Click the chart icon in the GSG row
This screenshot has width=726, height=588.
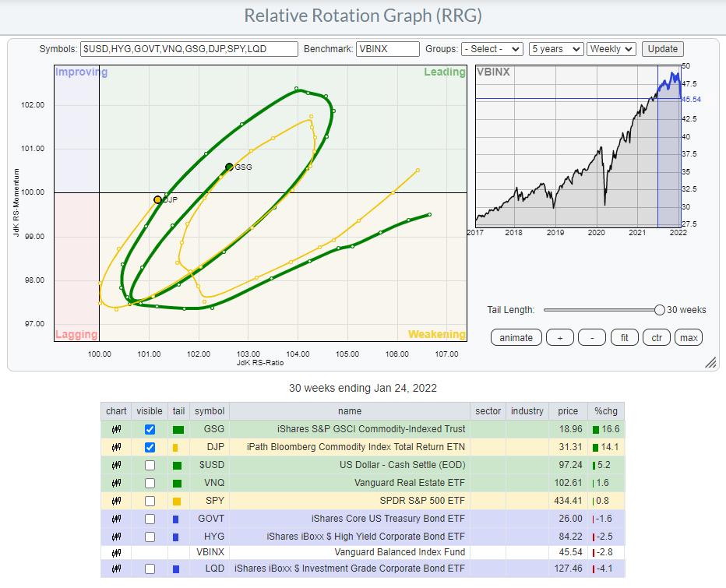pyautogui.click(x=116, y=429)
